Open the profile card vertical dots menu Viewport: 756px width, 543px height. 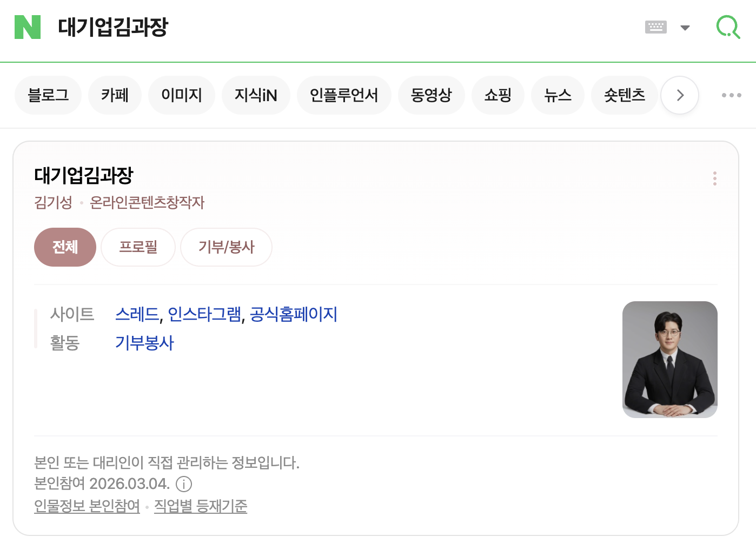(x=714, y=178)
